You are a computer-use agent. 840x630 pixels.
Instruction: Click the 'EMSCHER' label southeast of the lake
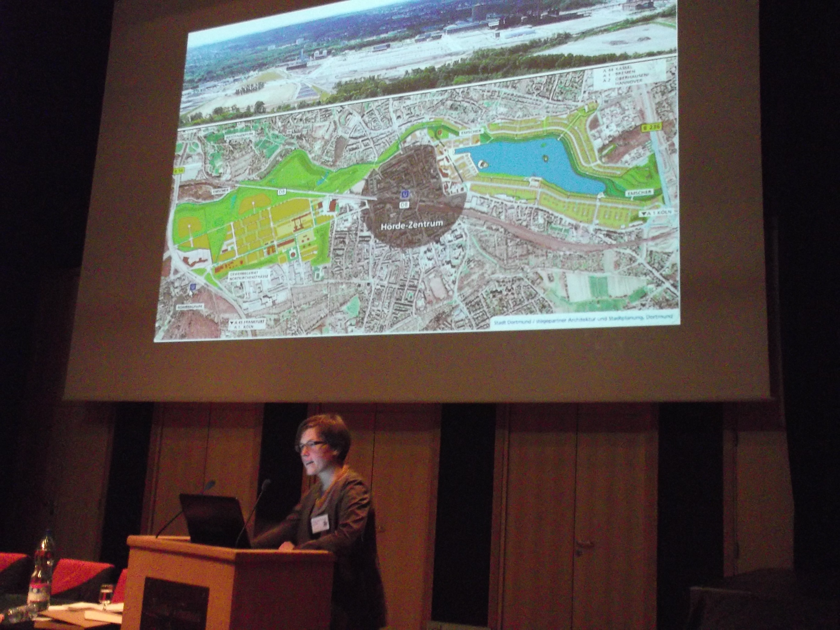639,193
